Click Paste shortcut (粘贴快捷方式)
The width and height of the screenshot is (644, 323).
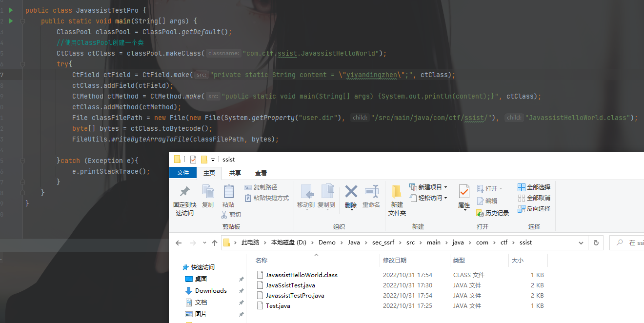[266, 198]
